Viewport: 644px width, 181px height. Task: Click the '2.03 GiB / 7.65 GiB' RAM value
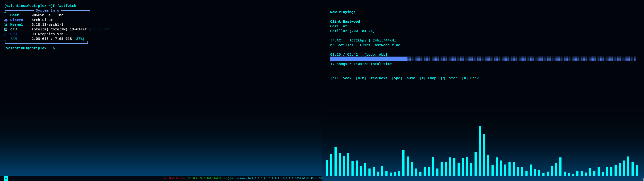52,39
